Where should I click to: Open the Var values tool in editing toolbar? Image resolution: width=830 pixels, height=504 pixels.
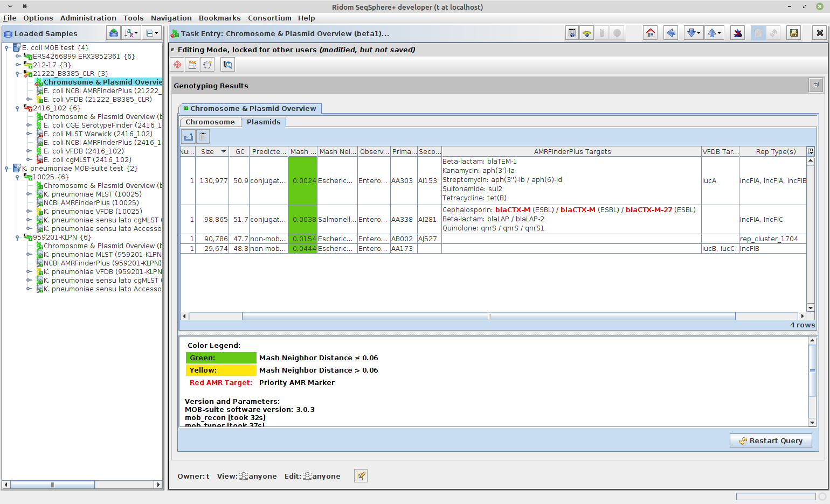[x=192, y=64]
